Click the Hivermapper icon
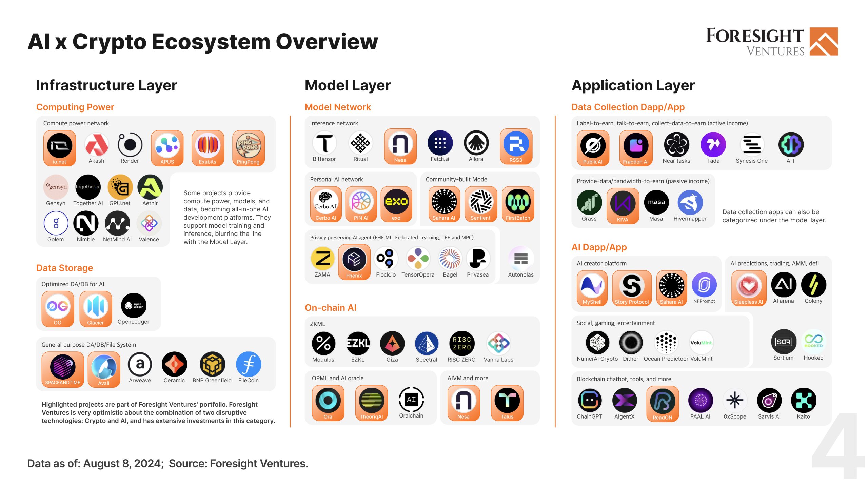This screenshot has height=488, width=868. 690,203
